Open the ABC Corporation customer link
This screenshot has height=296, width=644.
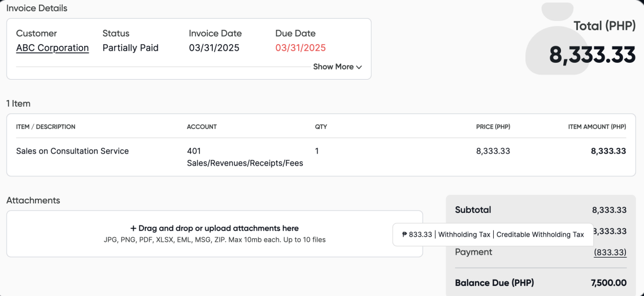coord(53,48)
